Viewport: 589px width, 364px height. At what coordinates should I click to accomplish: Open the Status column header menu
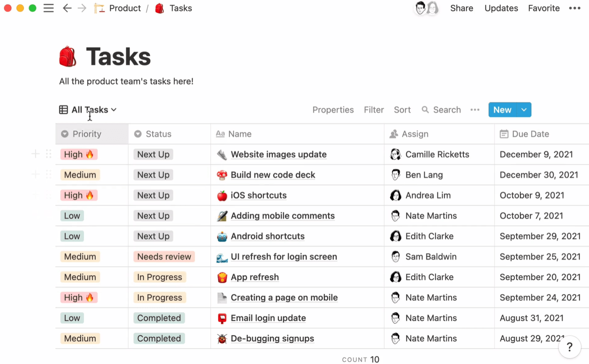coord(170,134)
